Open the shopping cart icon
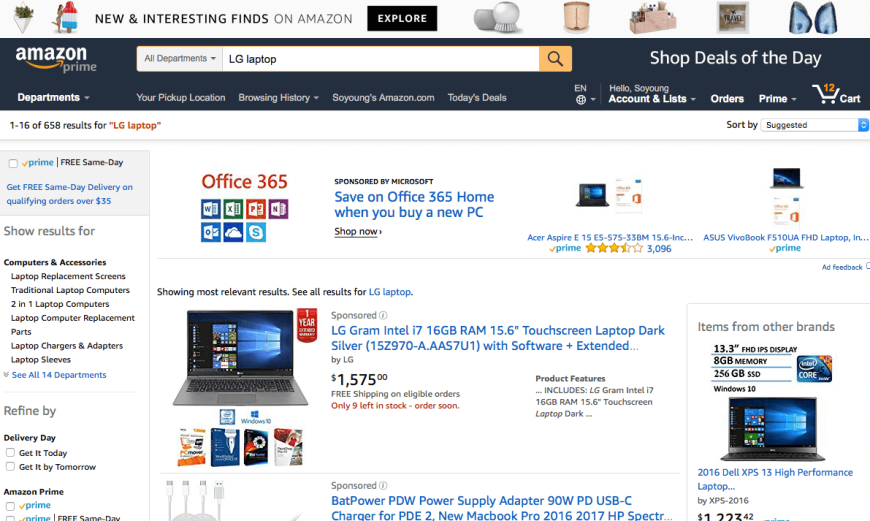Screen dimensions: 870x521 [x=826, y=95]
